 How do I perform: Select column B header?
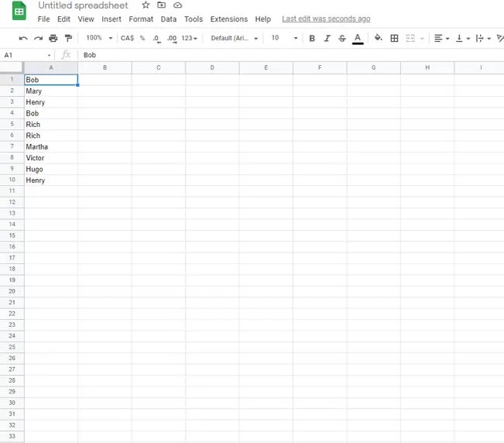[x=105, y=67]
